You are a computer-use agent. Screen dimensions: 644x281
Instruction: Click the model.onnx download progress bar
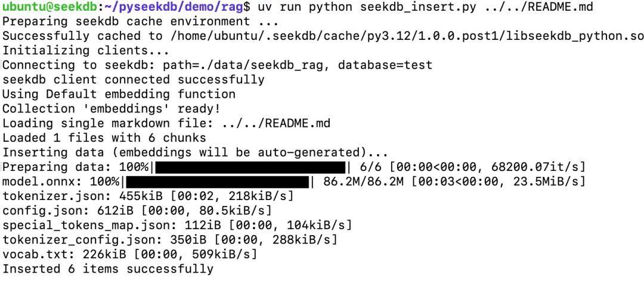click(217, 181)
